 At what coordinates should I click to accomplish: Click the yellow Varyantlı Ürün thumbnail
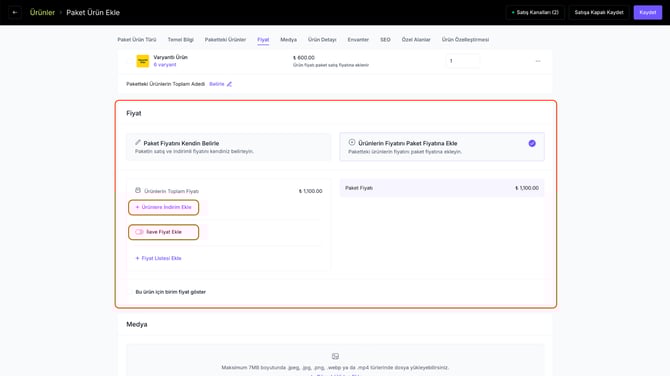(143, 61)
